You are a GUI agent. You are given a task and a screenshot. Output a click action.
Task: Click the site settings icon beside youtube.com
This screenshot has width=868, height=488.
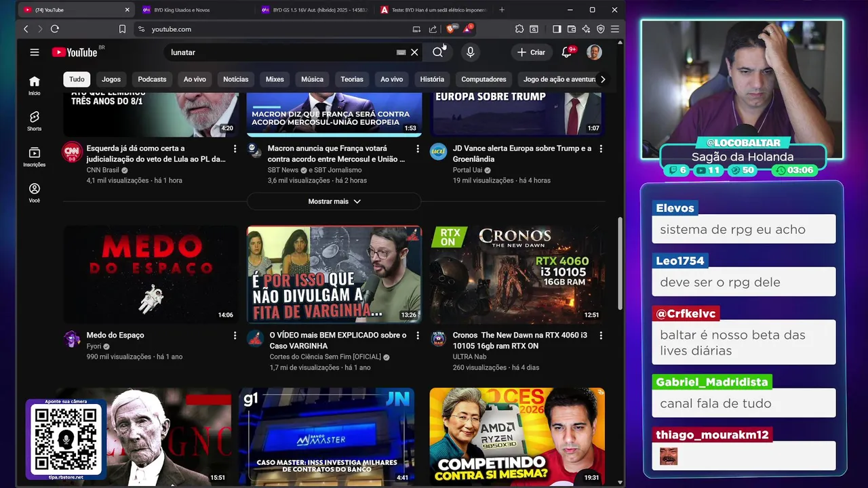point(141,29)
